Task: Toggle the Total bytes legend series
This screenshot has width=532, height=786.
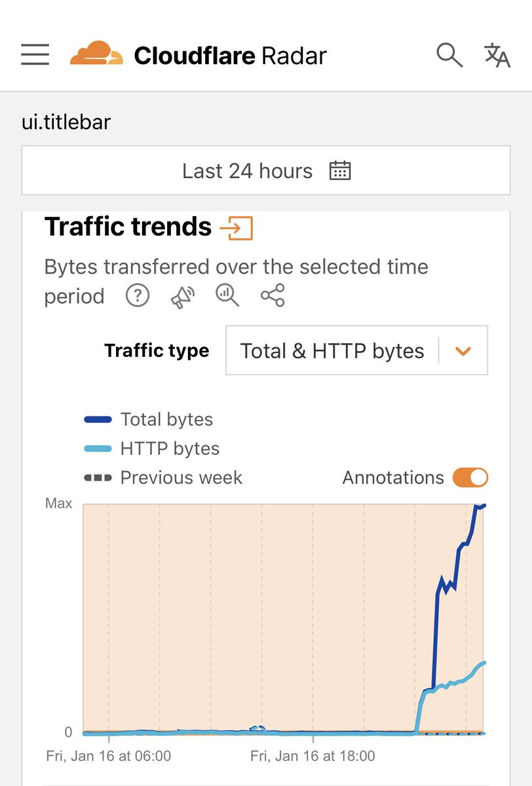Action: (x=148, y=419)
